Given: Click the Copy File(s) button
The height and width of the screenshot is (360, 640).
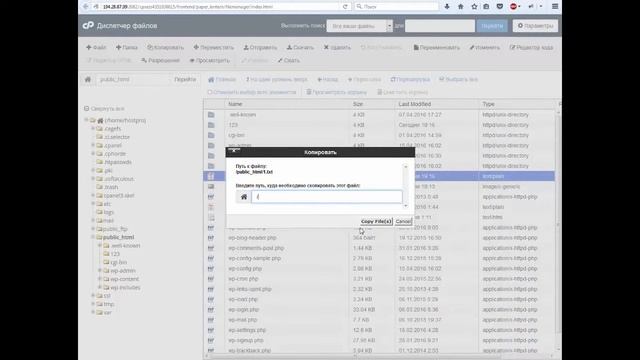Looking at the screenshot, I should (x=376, y=221).
